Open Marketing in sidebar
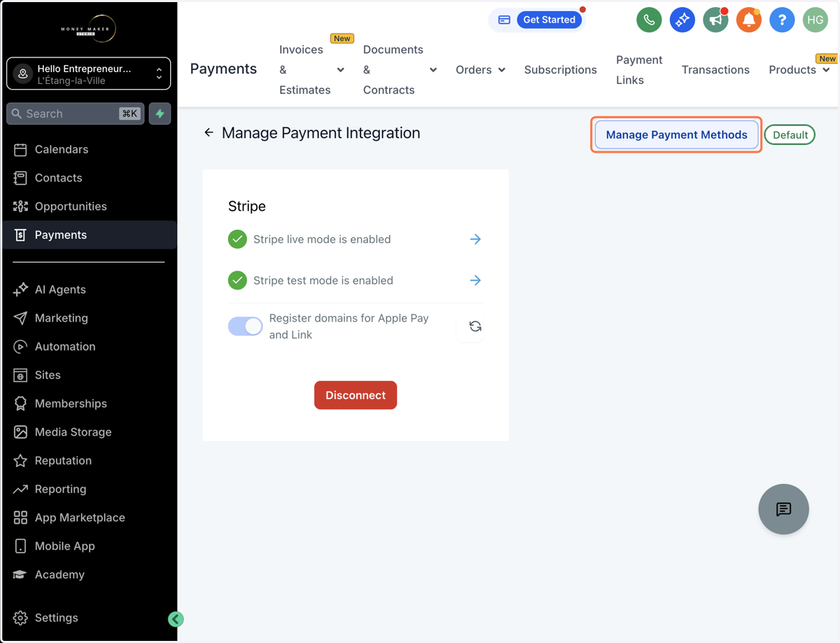 89,318
